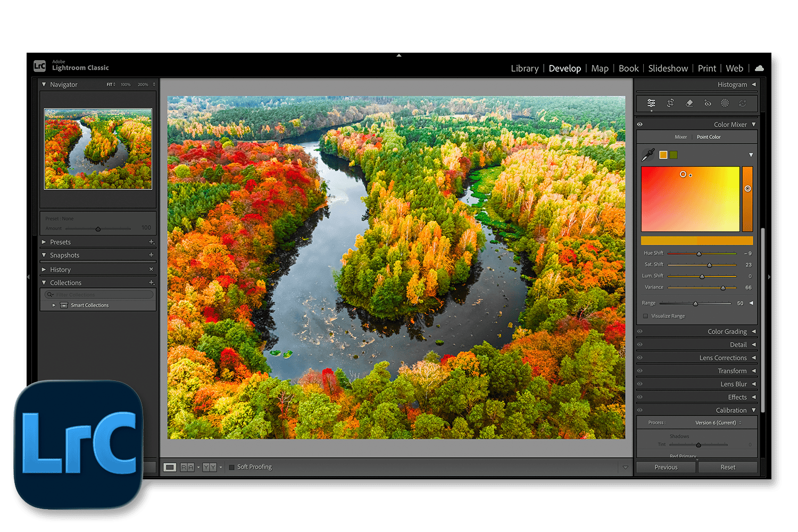Click the Hue Shift slider handle
Image resolution: width=798 pixels, height=532 pixels.
click(x=699, y=254)
